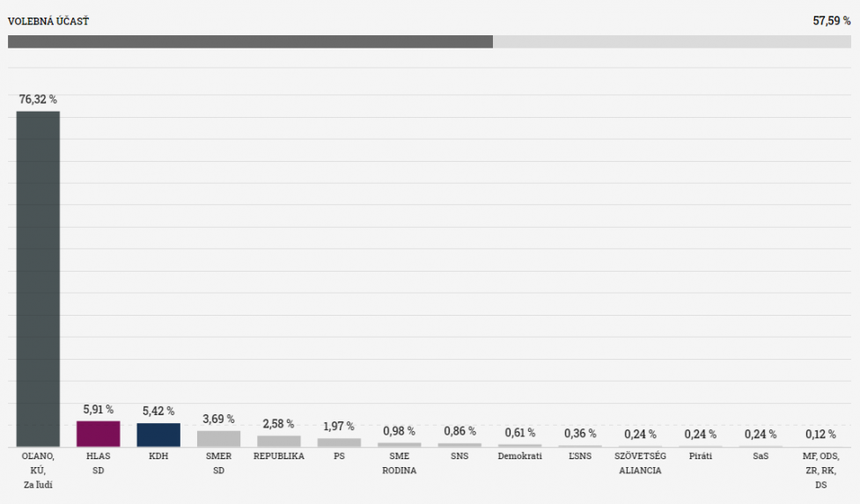Select the SZÖVETSÉG ALIANCIA label
Screen dimensions: 860x504
(x=640, y=463)
